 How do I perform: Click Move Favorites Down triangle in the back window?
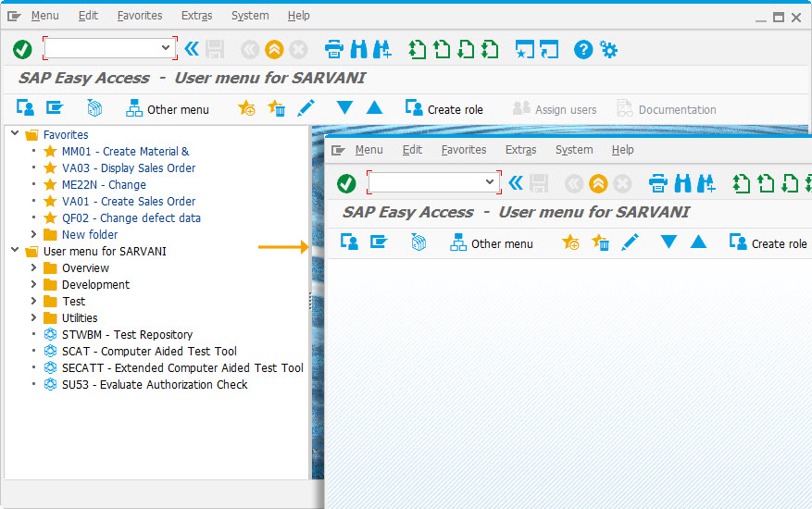point(344,107)
